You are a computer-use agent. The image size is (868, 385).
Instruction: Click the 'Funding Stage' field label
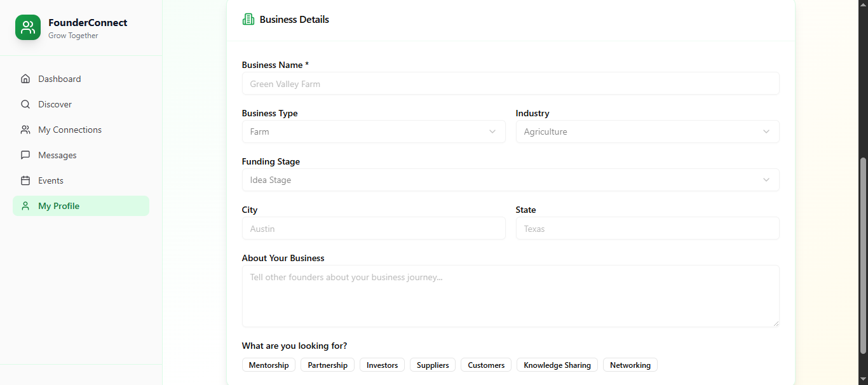pos(271,161)
